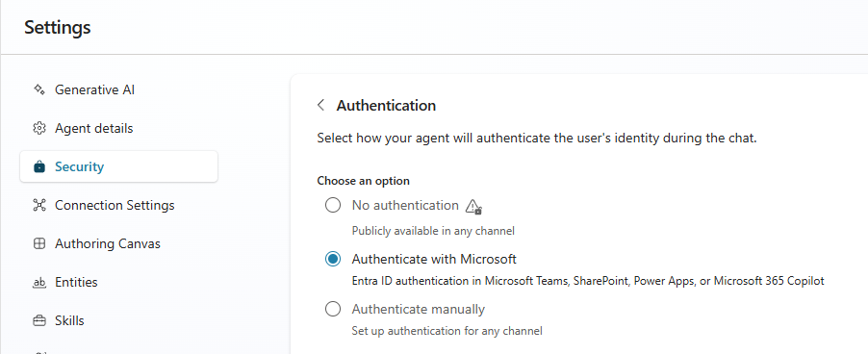Click the Security lock bag icon
This screenshot has width=868, height=354.
coord(38,166)
